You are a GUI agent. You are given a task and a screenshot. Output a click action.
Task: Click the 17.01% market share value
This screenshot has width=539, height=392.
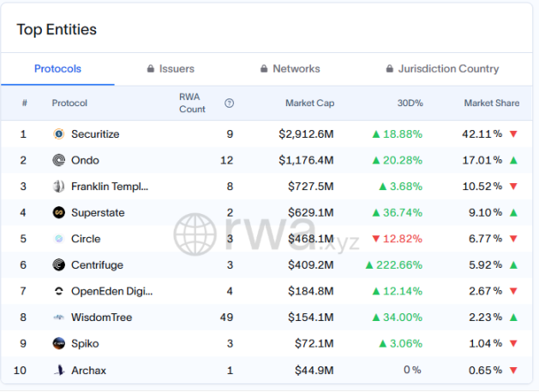pos(482,160)
